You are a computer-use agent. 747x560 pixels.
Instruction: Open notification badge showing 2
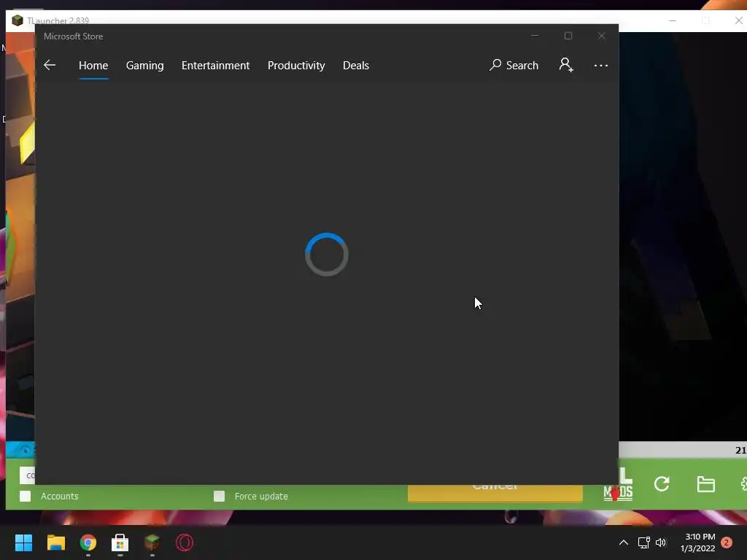[x=727, y=542]
